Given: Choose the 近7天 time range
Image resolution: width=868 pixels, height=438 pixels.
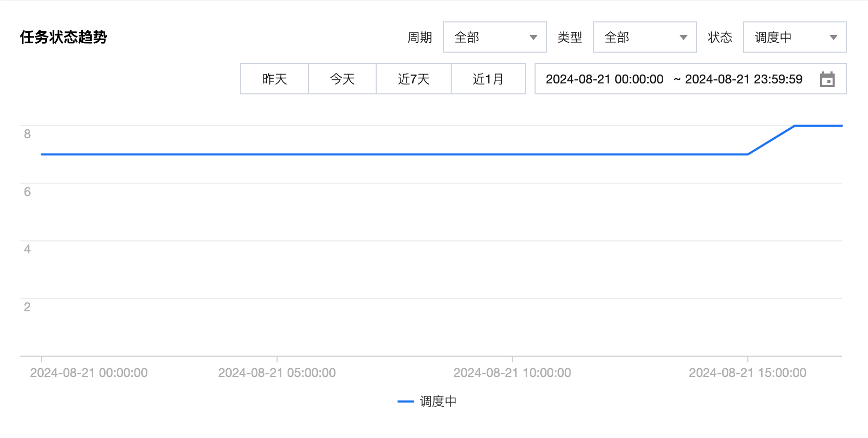Looking at the screenshot, I should [x=414, y=79].
